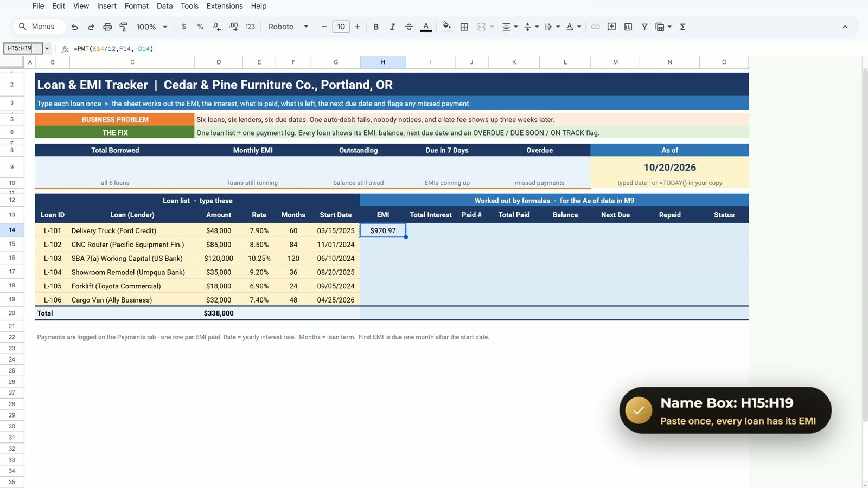Screen dimensions: 868x488
Task: Pick a text color
Action: (x=426, y=27)
